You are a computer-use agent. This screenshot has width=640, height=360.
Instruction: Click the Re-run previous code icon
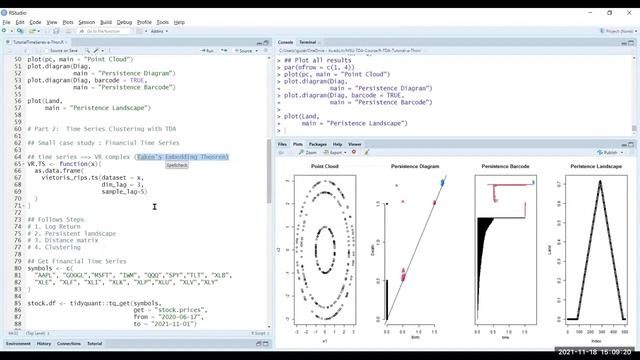point(224,51)
